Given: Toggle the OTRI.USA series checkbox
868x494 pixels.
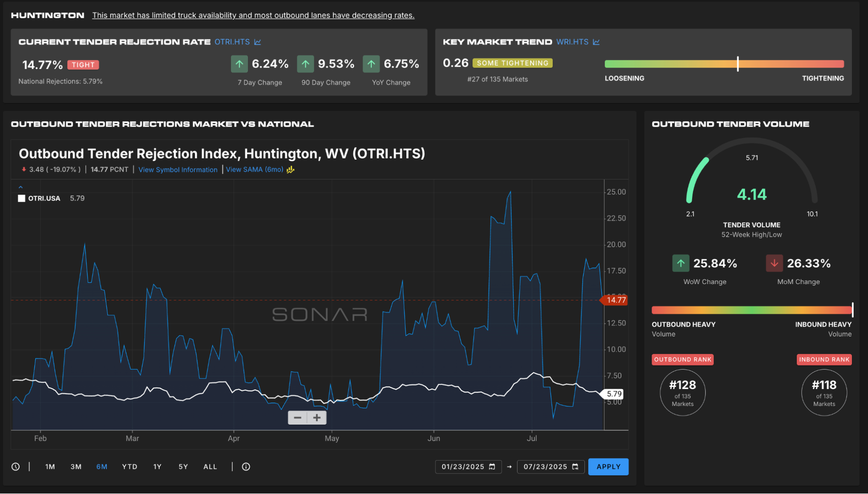Looking at the screenshot, I should [21, 198].
